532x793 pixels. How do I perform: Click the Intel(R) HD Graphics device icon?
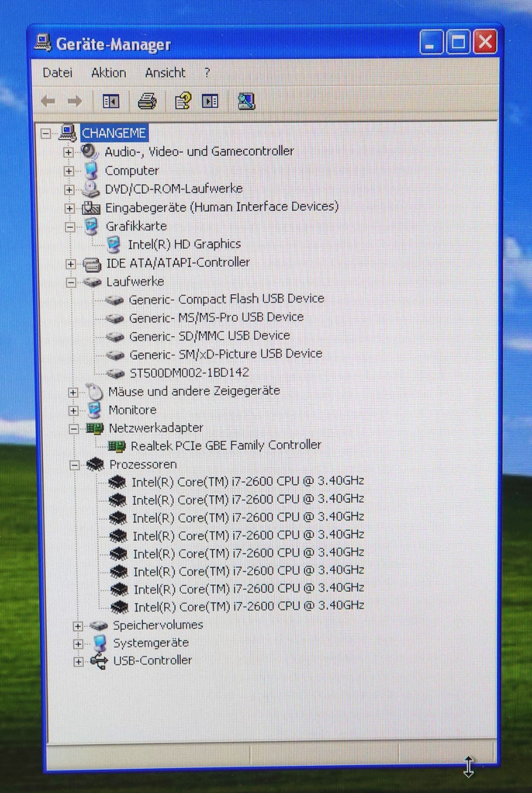114,244
